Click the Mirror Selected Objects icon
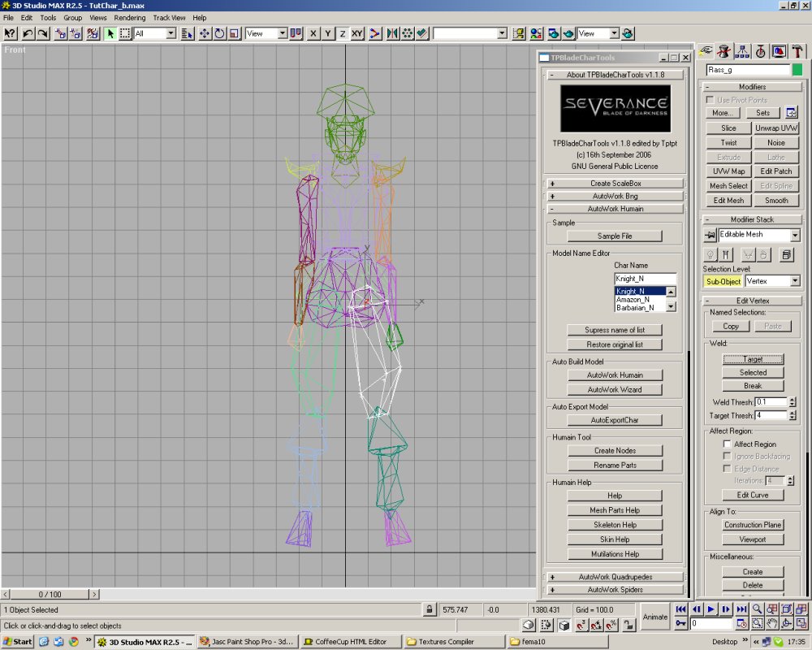The width and height of the screenshot is (812, 650). (392, 33)
